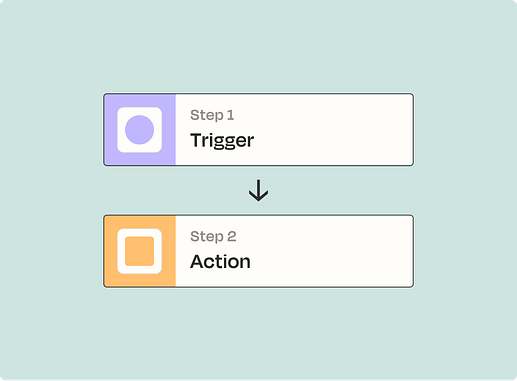Click the letter A in Action
This screenshot has width=517, height=381.
(197, 262)
